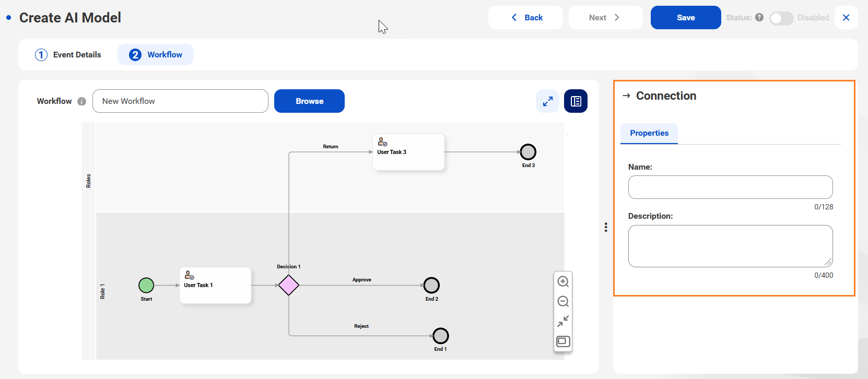Screen dimensions: 868x379
Task: Open the Workflow step tab
Action: click(156, 55)
